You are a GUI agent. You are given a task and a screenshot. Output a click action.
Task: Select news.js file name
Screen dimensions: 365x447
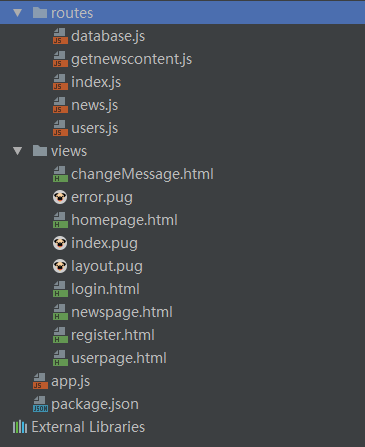tap(95, 105)
